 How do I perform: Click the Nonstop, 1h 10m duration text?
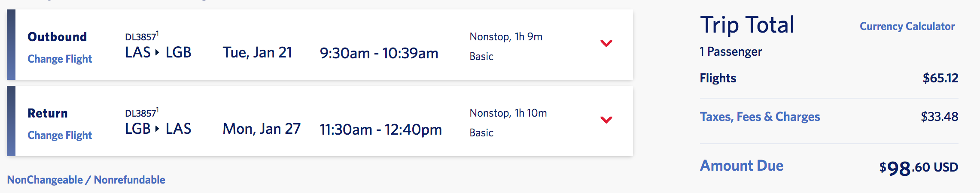[x=508, y=113]
